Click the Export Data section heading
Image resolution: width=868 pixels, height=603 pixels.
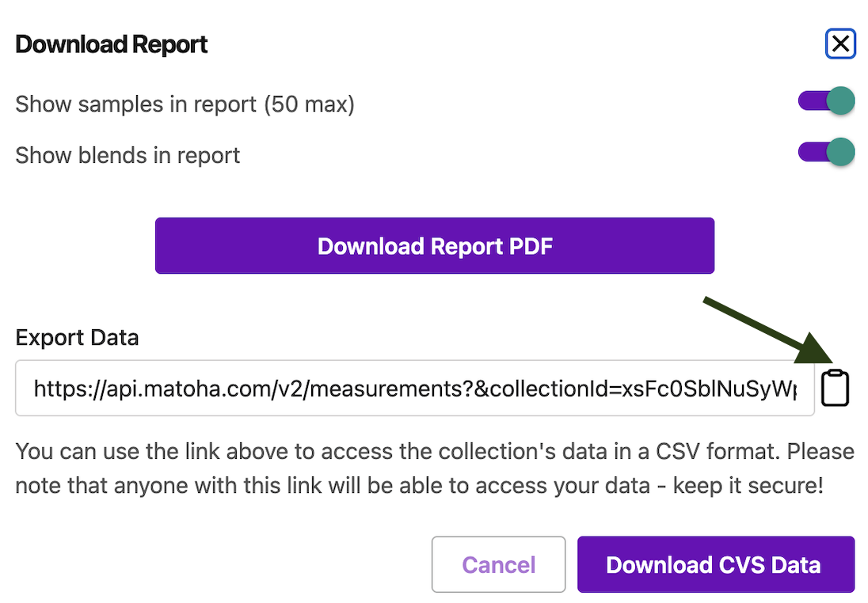(x=77, y=338)
